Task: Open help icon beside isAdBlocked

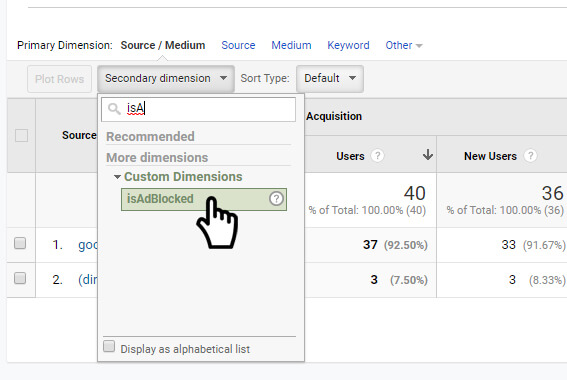Action: point(276,198)
